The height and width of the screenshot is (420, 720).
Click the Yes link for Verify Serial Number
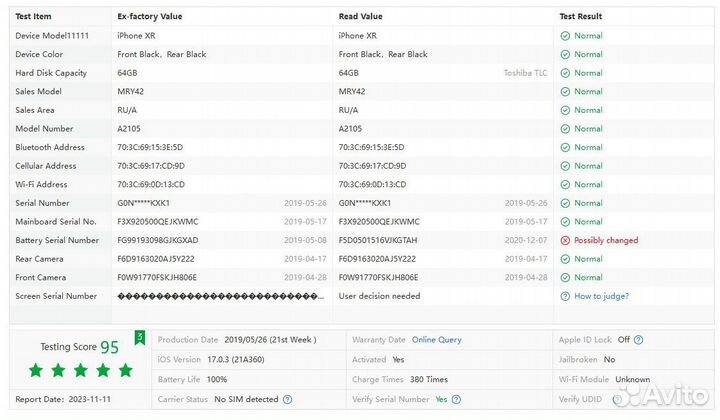[441, 399]
